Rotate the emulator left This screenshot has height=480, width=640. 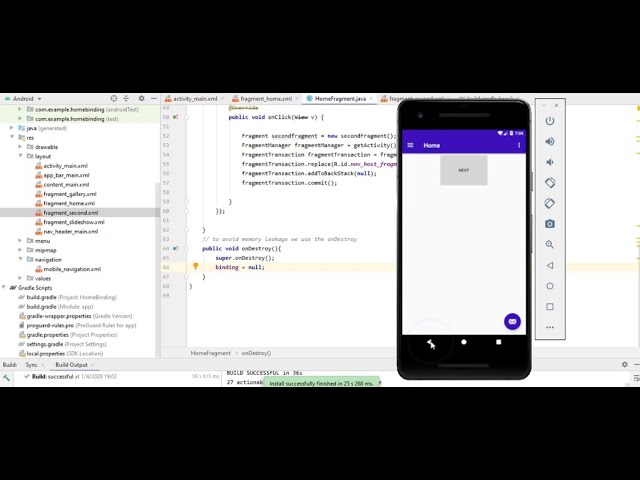550,182
